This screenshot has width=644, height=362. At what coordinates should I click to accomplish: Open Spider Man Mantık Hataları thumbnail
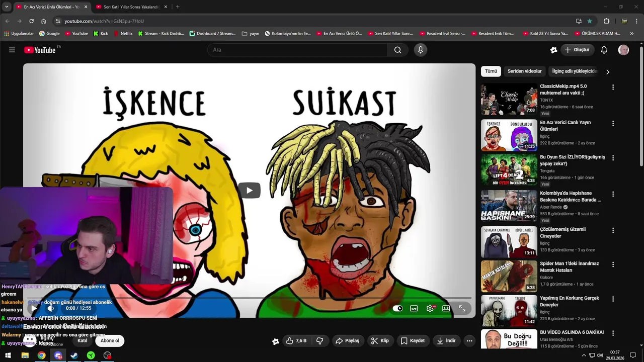[x=509, y=276]
